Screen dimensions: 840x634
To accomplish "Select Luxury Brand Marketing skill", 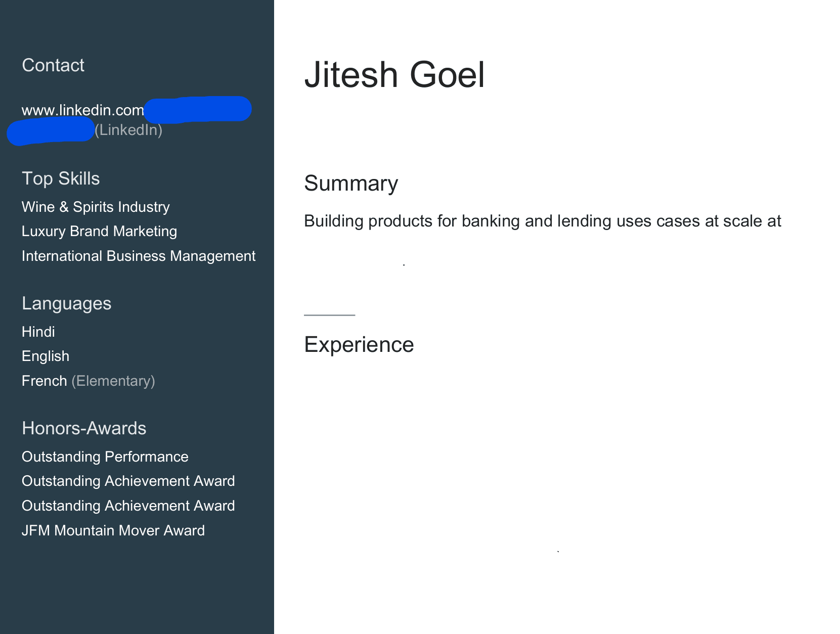I will click(99, 232).
